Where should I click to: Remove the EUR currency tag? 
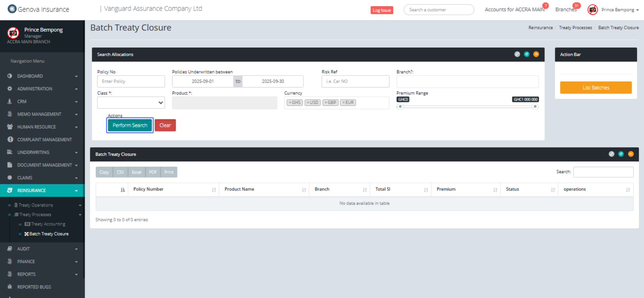(x=343, y=103)
